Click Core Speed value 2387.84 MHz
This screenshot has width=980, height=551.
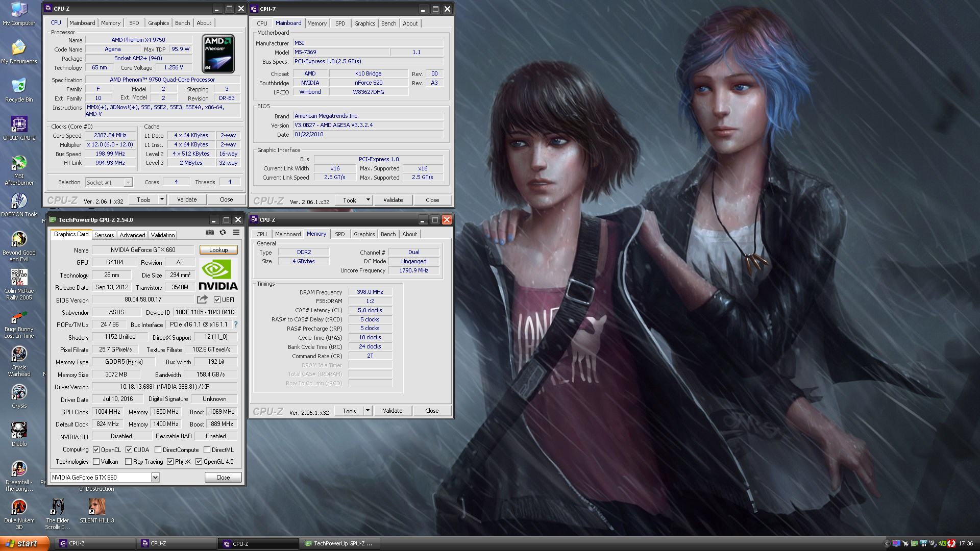coord(110,136)
